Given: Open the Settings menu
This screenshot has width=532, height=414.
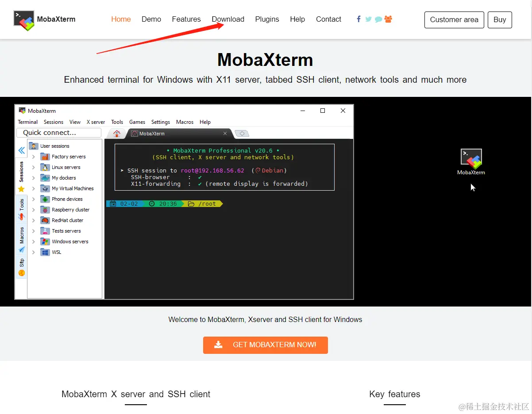Looking at the screenshot, I should (161, 122).
